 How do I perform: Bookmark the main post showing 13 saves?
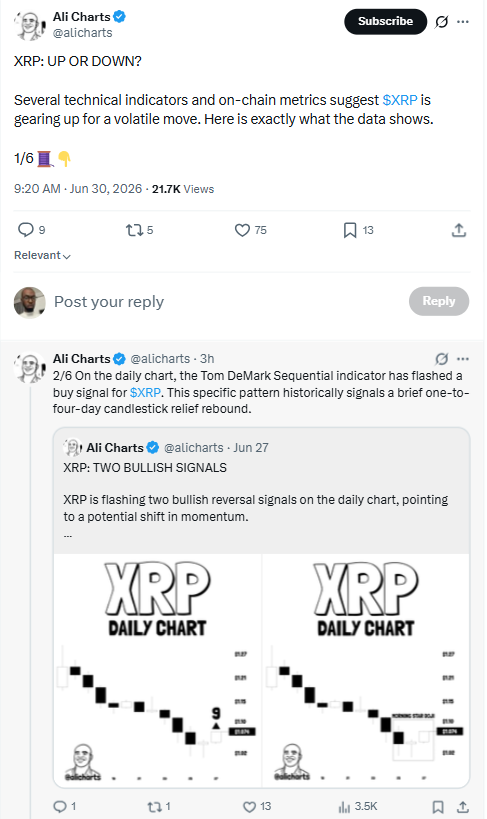pyautogui.click(x=350, y=230)
